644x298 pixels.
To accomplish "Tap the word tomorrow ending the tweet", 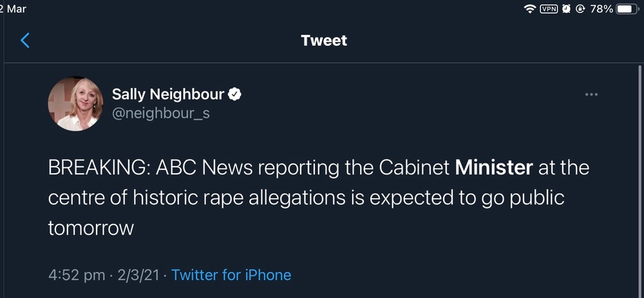I will point(91,227).
